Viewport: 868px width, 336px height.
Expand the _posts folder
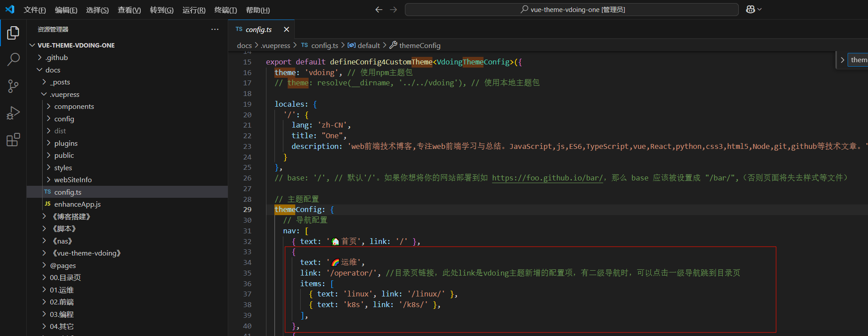[x=127, y=82]
